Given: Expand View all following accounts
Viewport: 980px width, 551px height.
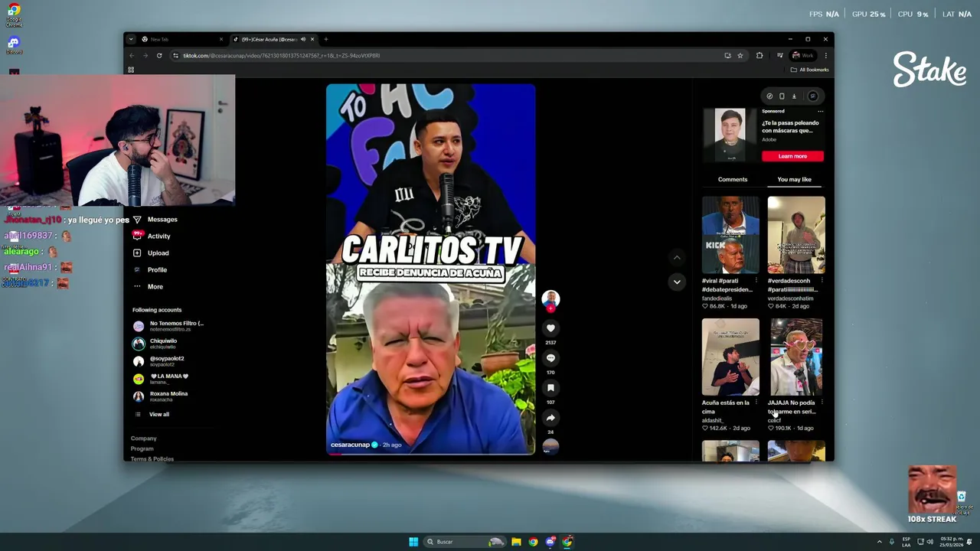Looking at the screenshot, I should (159, 414).
